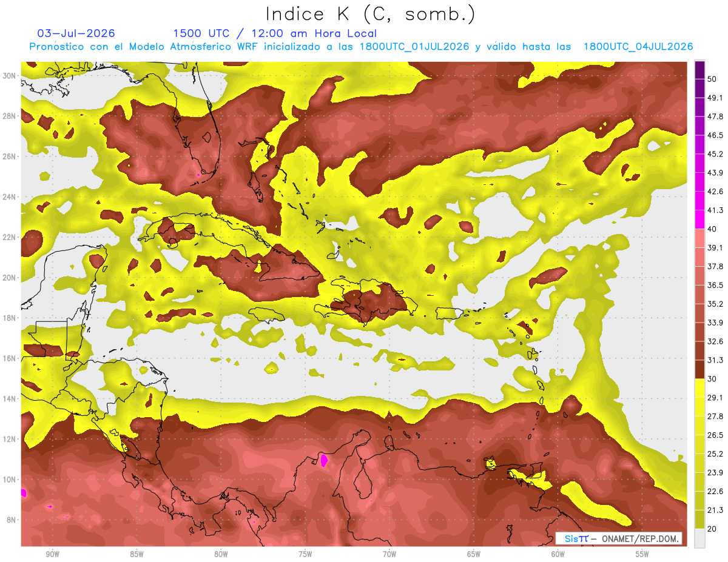728x562 pixels.
Task: Click the color bar value 33.9
Action: pos(715,323)
